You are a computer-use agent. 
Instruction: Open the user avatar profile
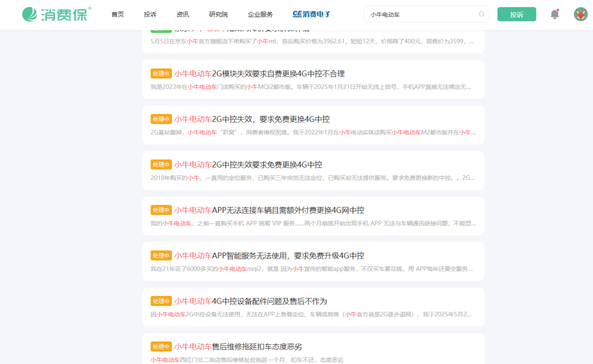(x=580, y=14)
